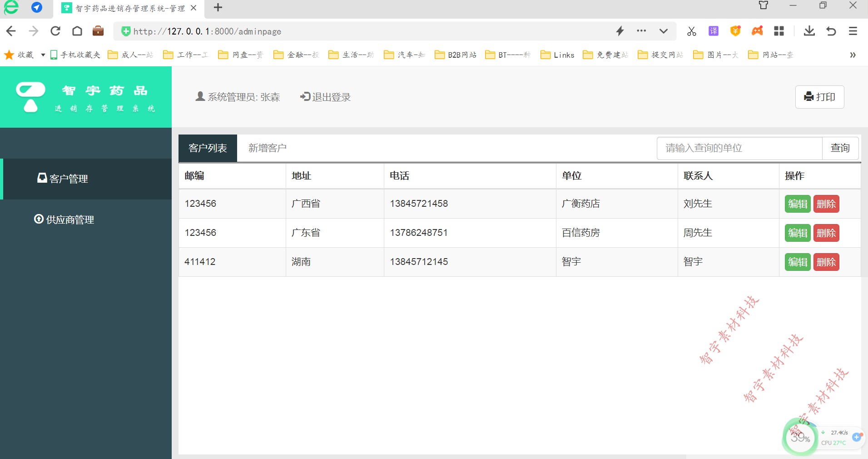Click the scissors screenshot icon
Image resolution: width=868 pixels, height=459 pixels.
(x=691, y=31)
